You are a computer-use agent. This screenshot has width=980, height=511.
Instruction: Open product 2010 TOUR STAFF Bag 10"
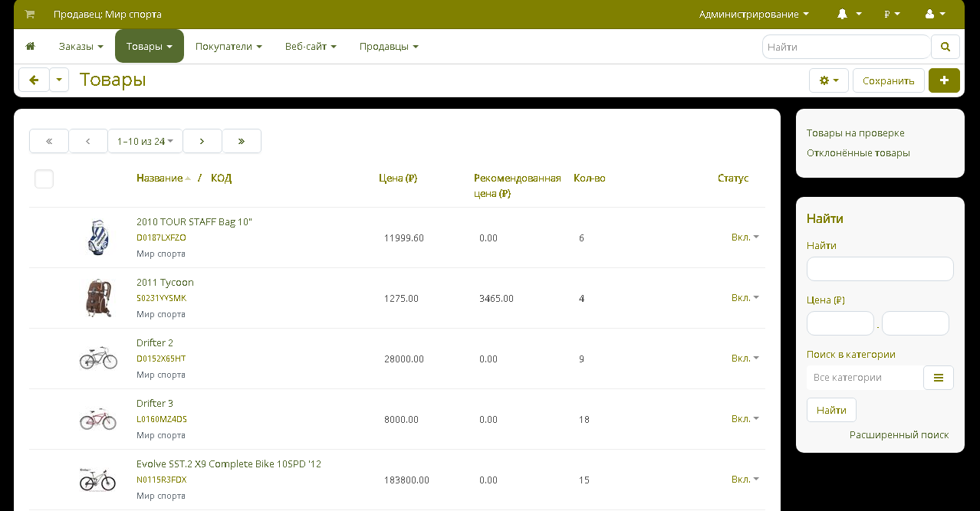[x=194, y=221]
